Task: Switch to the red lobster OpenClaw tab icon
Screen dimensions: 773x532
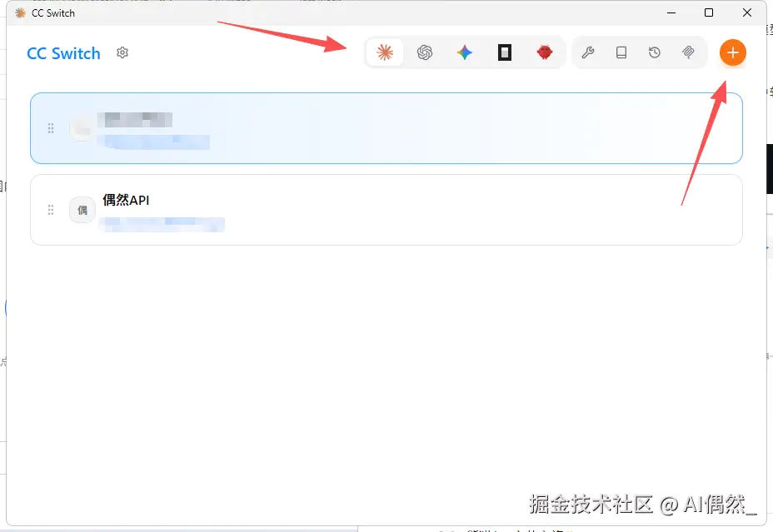Action: tap(544, 52)
